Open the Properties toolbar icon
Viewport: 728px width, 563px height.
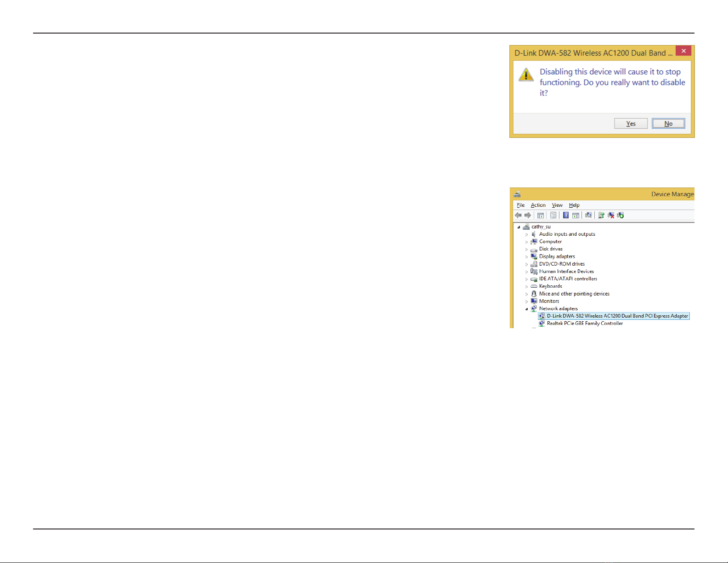(x=553, y=215)
